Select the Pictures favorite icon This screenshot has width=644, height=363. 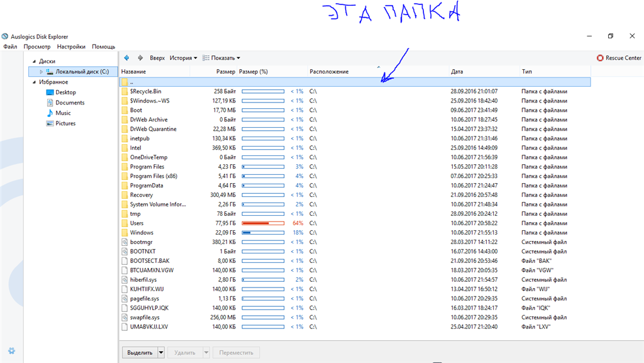coord(50,123)
